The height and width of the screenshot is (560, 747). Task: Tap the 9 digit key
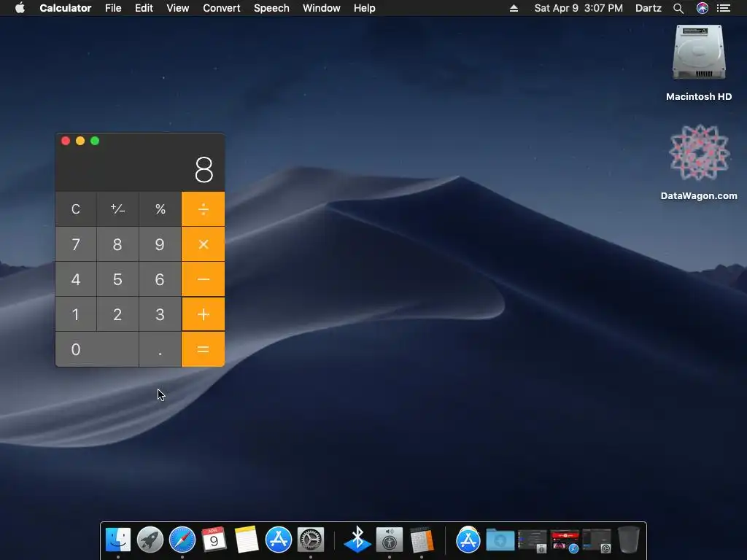click(160, 244)
